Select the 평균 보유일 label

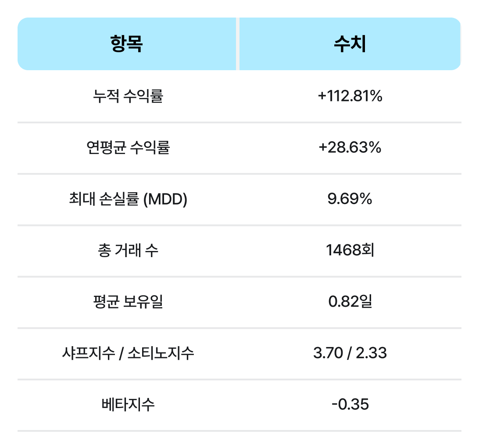coord(128,301)
